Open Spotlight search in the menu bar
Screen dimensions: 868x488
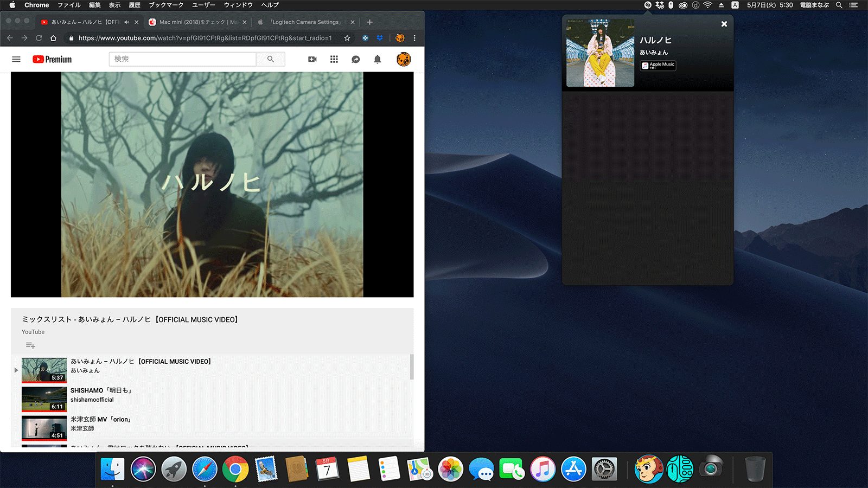839,5
